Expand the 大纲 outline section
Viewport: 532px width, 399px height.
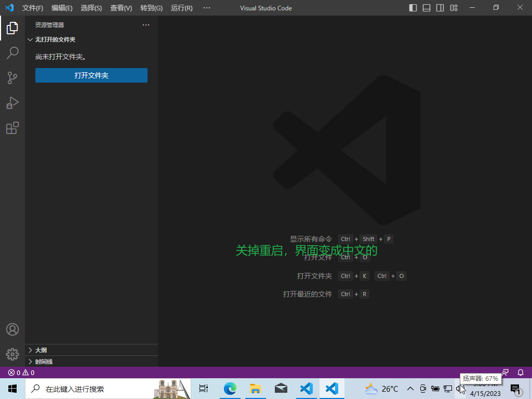(x=41, y=350)
